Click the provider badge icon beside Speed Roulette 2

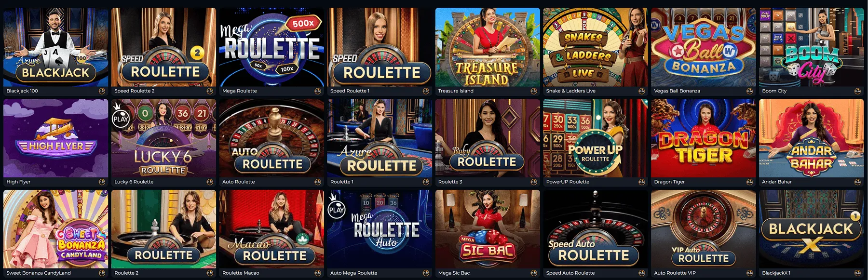[x=210, y=91]
